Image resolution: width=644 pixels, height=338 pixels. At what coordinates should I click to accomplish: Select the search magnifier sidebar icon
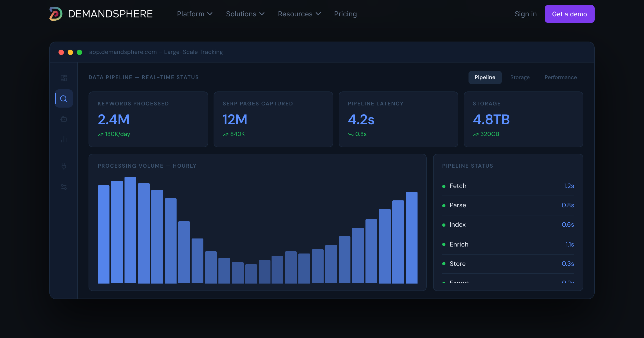(64, 99)
